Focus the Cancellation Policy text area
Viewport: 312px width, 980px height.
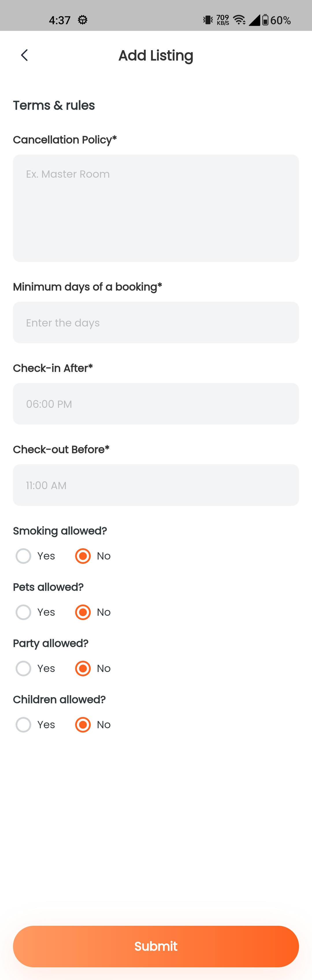pos(156,208)
